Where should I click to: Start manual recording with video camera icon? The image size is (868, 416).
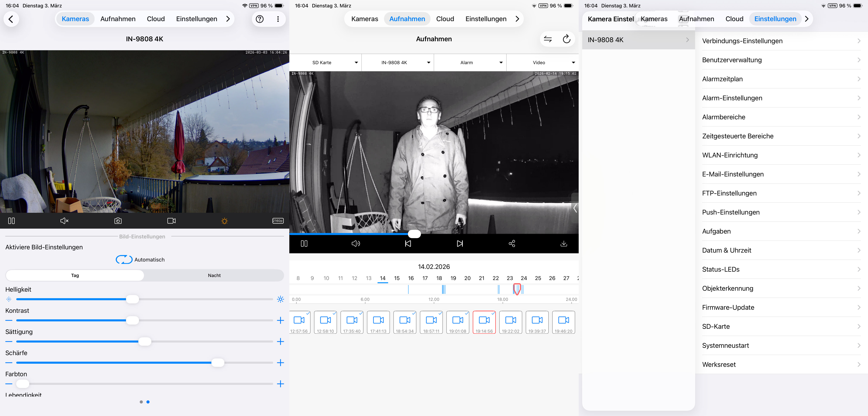[x=171, y=221]
